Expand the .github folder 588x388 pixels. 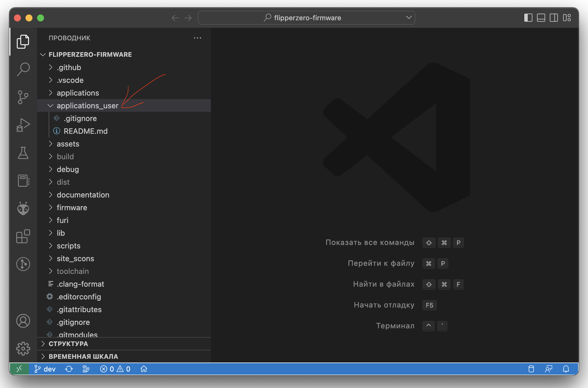pos(124,67)
